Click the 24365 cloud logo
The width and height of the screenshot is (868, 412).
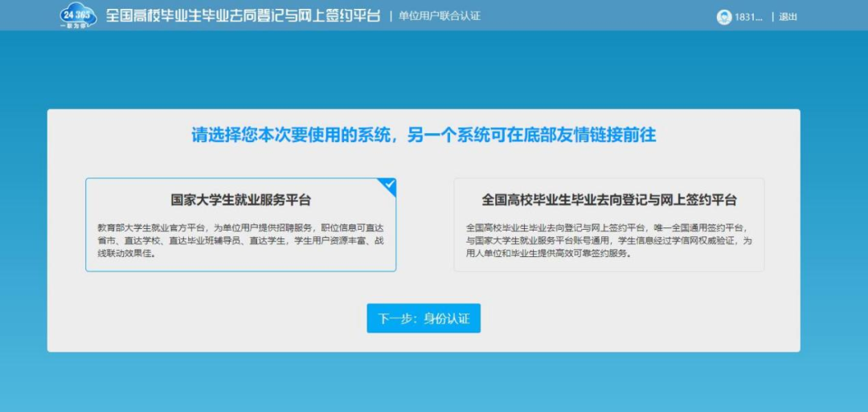point(77,16)
